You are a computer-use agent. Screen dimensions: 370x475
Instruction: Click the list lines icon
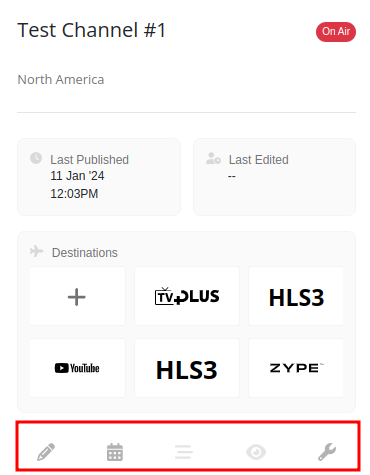(x=184, y=452)
